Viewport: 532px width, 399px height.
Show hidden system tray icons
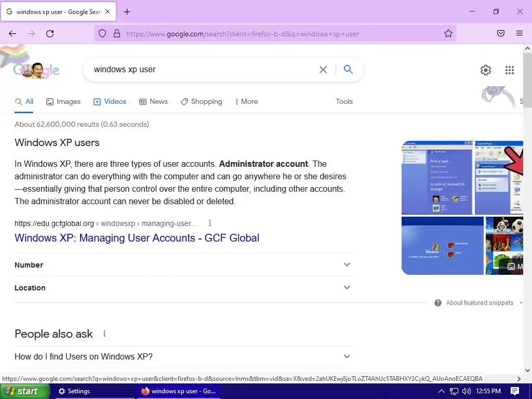442,391
